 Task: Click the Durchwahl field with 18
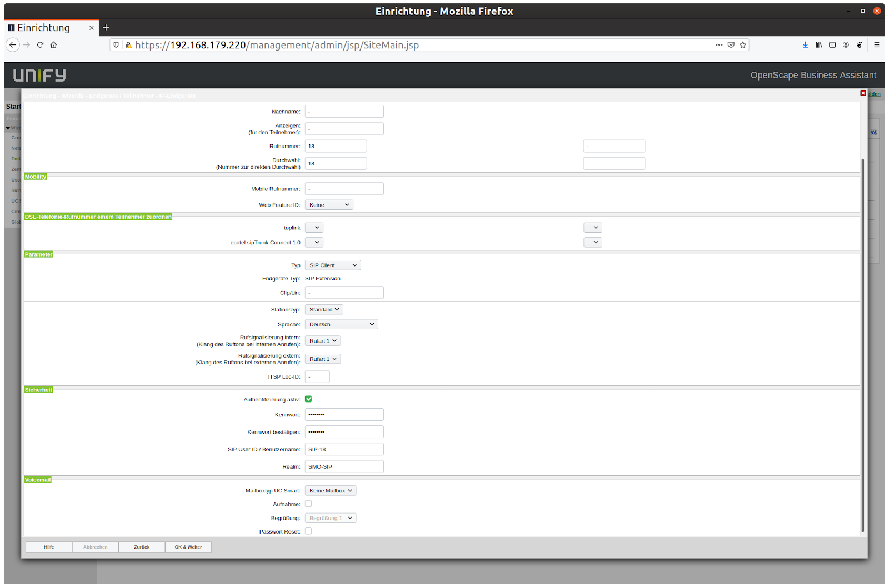[336, 163]
